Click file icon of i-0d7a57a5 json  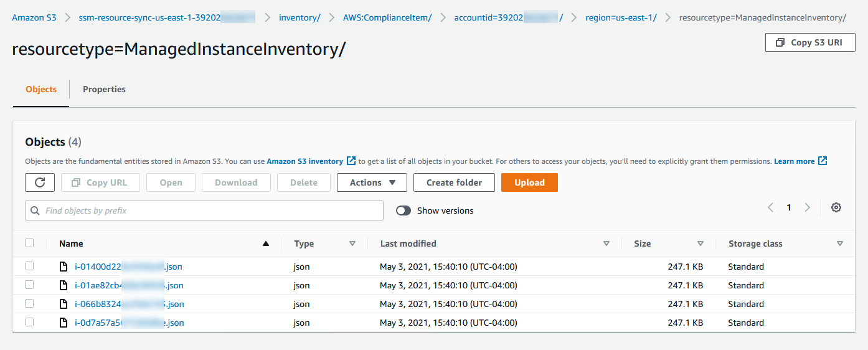[x=63, y=323]
